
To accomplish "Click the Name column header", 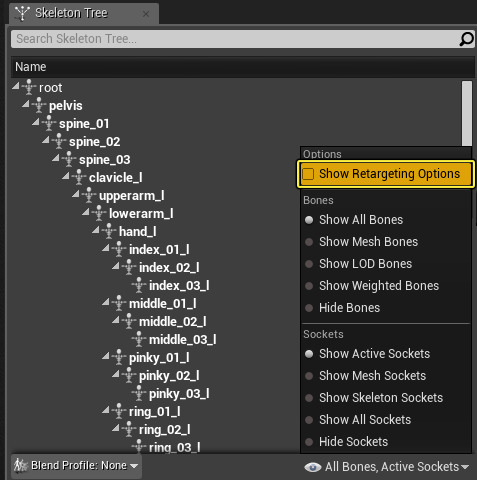I will point(243,67).
